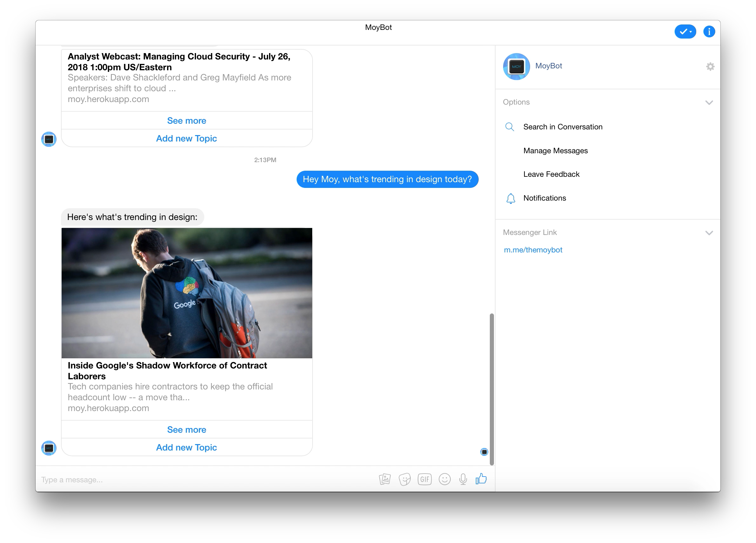Open the emoji picker smiley icon
This screenshot has width=756, height=543.
pos(444,479)
